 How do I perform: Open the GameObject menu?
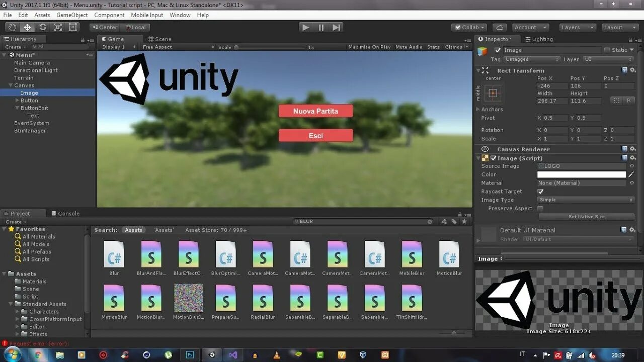(x=72, y=15)
